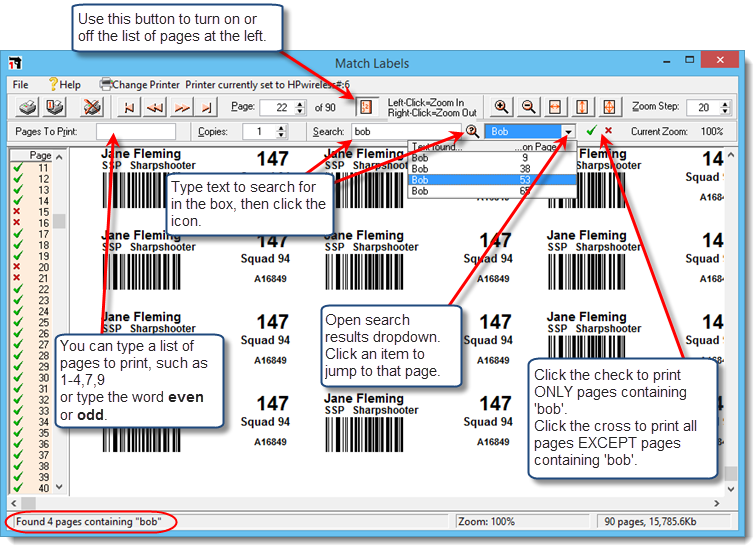
Task: Click the green check to print matching pages
Action: (591, 130)
